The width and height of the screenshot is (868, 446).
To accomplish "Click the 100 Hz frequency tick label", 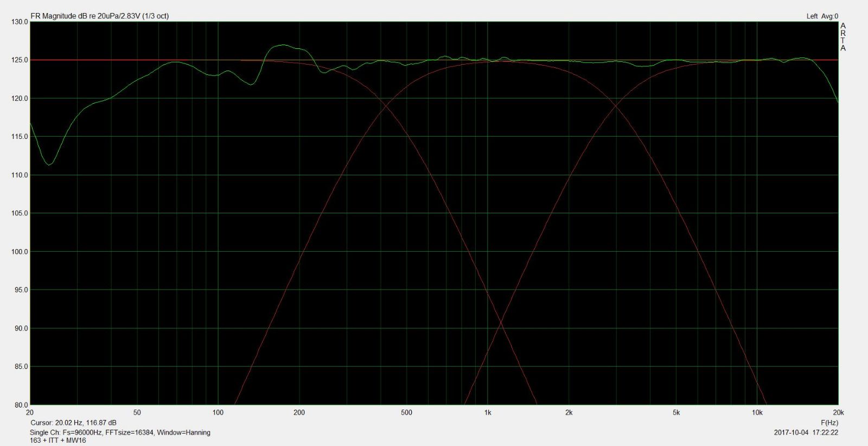I will 218,413.
